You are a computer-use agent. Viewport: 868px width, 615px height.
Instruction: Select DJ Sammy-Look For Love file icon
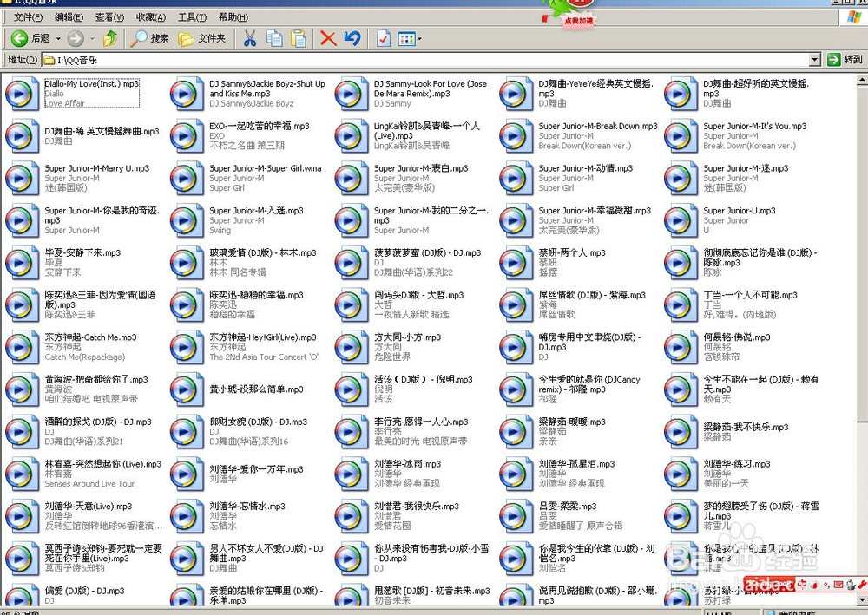click(x=351, y=94)
